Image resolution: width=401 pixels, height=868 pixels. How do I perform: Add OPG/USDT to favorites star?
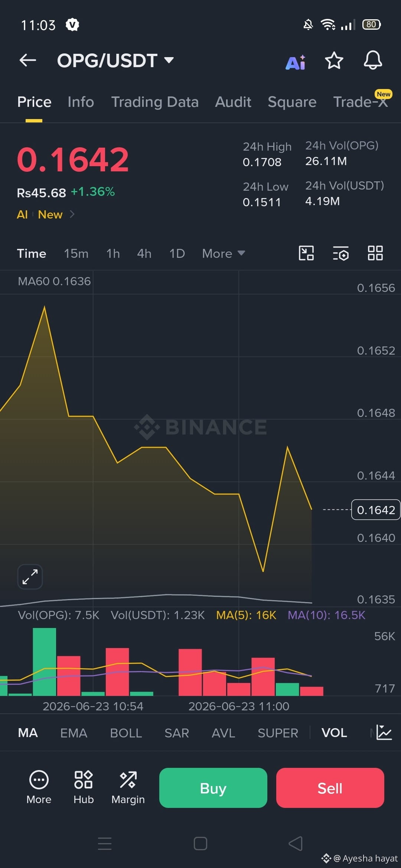(x=334, y=60)
